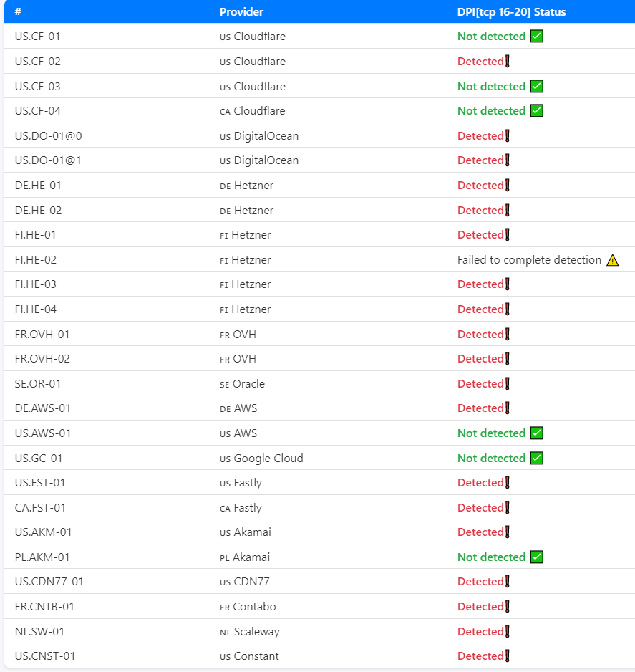The image size is (635, 672).
Task: Click the red exclamation icon for US.DO-01@1
Action: pos(508,160)
